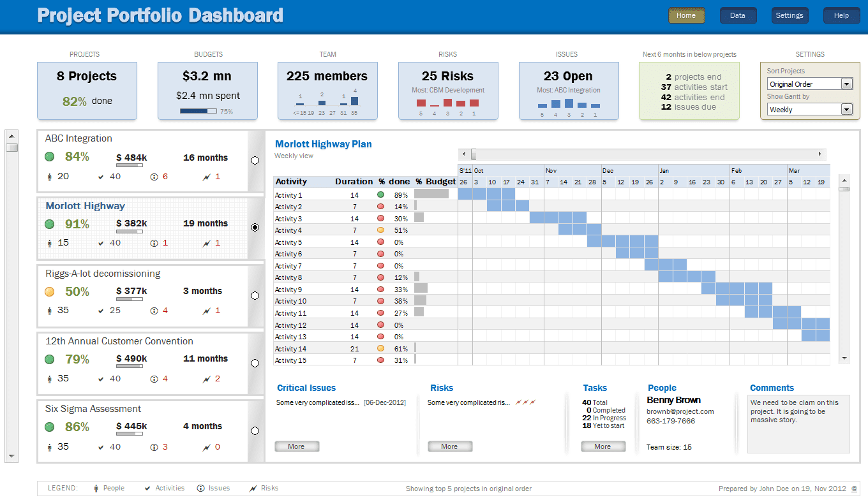Click the Gantt chart horizontal scrollbar right arrow
The height and width of the screenshot is (500, 868).
pos(820,154)
